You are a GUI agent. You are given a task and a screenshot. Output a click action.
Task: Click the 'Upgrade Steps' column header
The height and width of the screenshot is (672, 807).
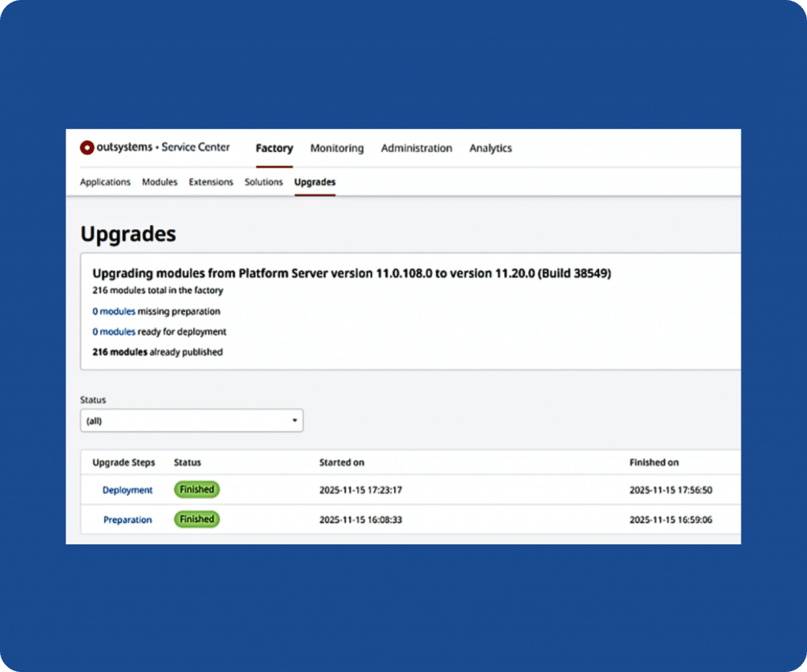point(124,462)
